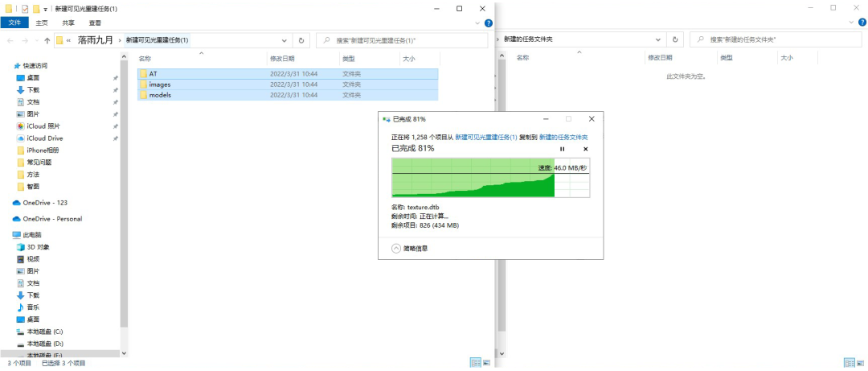Select 此电脑 in navigation pane
Viewport: 868px width, 371px height.
pyautogui.click(x=32, y=234)
